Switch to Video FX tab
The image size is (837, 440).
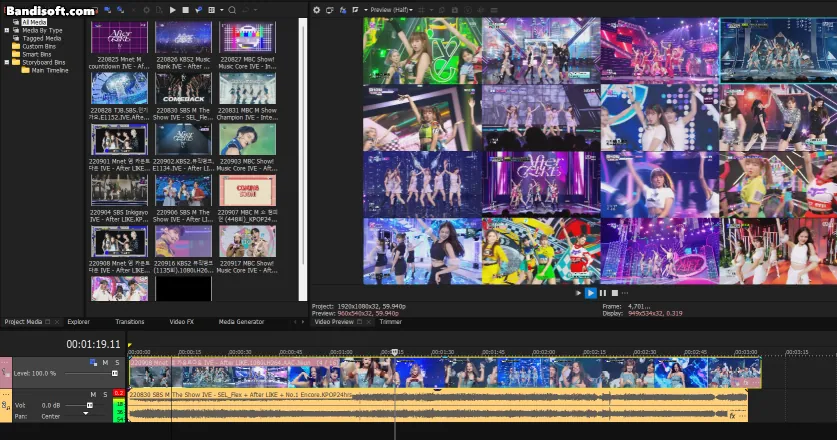coord(181,321)
